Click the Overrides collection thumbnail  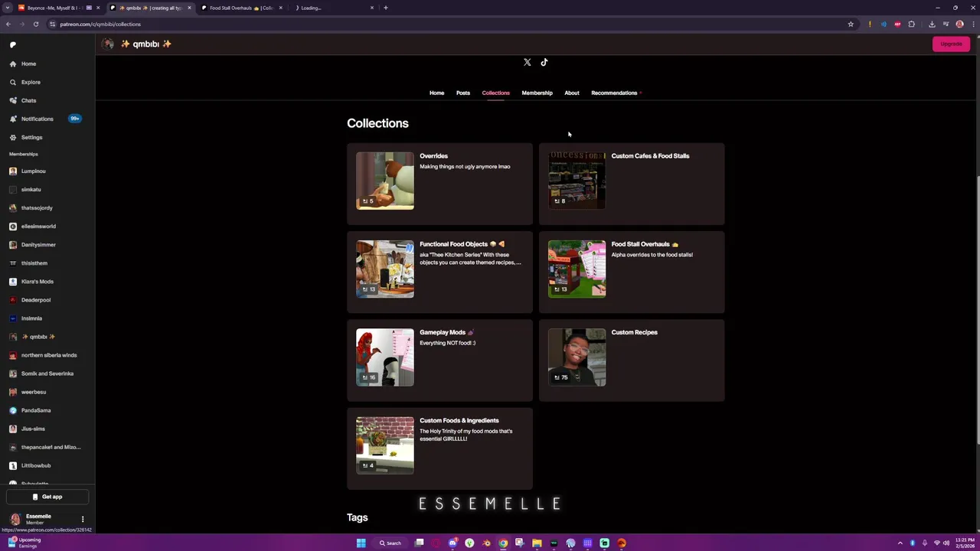point(385,181)
